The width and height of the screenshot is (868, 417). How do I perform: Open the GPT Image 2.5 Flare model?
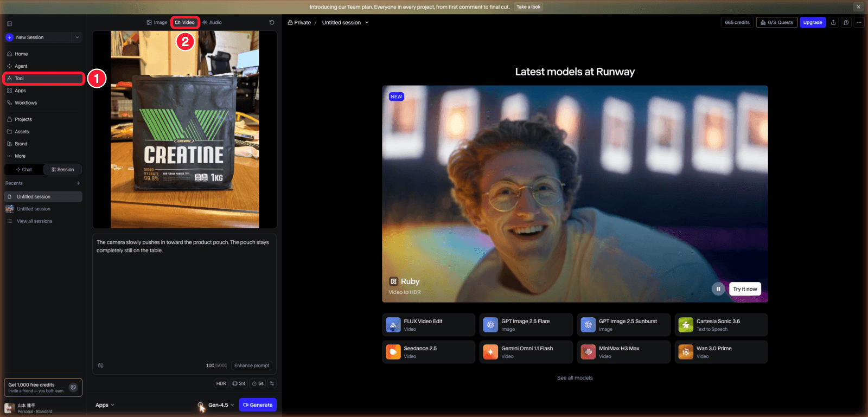click(526, 325)
